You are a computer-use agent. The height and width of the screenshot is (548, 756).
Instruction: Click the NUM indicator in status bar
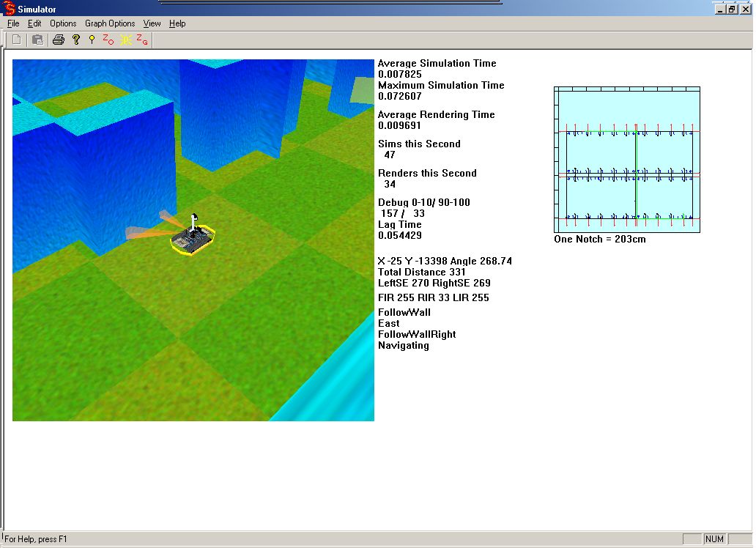pyautogui.click(x=714, y=539)
